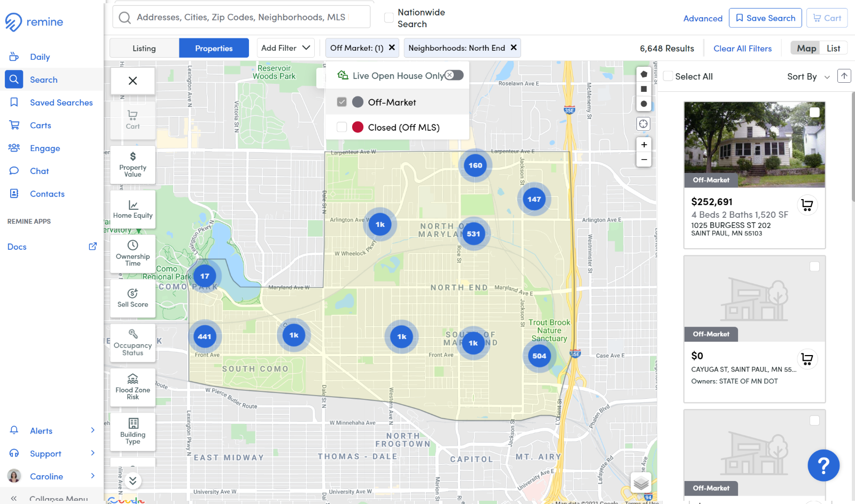
Task: Click the Save Search button
Action: (765, 18)
